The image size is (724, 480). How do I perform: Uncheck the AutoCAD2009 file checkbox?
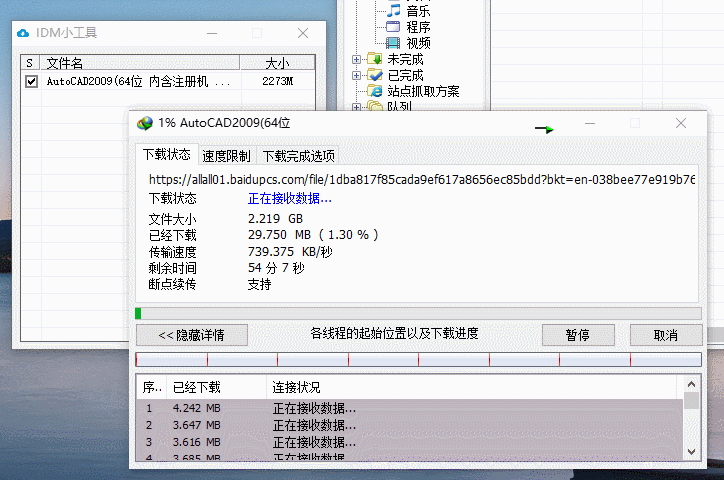pyautogui.click(x=31, y=81)
